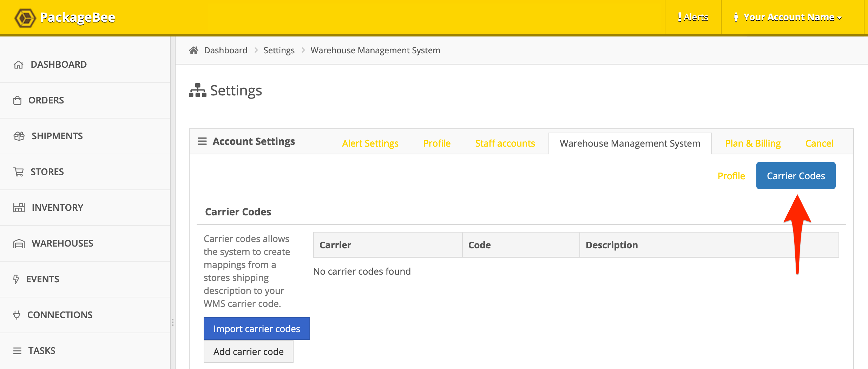Click the Tasks list icon in sidebar
This screenshot has width=868, height=369.
pos(17,351)
